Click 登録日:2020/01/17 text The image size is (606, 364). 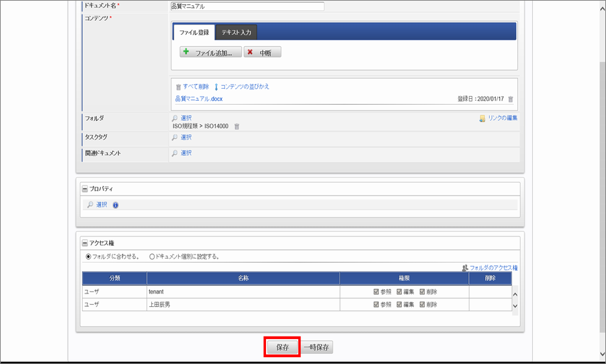tap(481, 99)
